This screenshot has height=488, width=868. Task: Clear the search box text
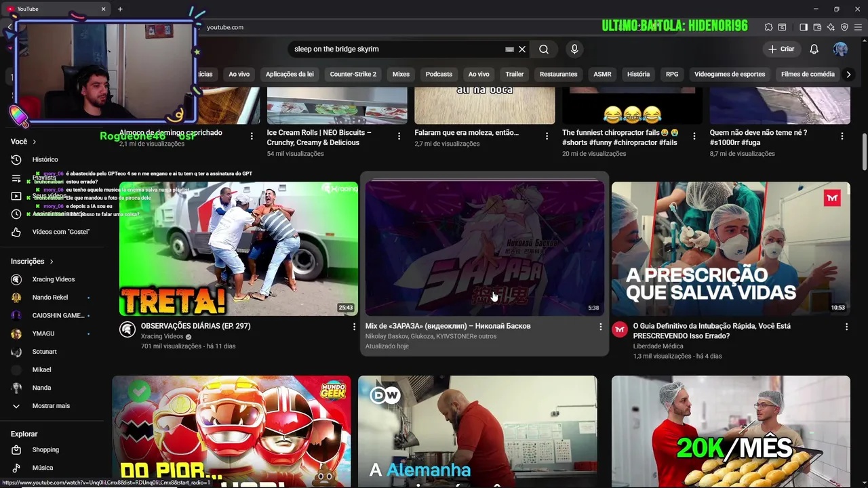click(x=522, y=49)
